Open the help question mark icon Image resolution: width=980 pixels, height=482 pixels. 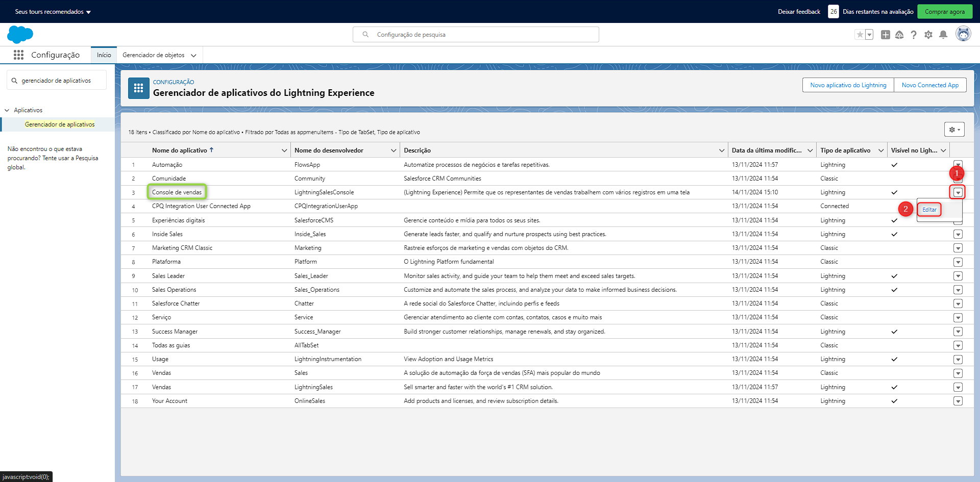click(x=914, y=35)
